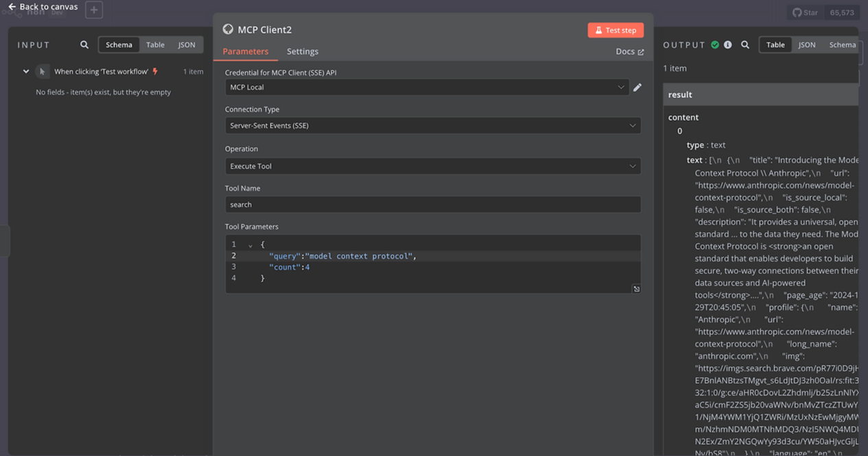Click the 'type : text' output row
Screen dimensions: 868x456
click(706, 145)
